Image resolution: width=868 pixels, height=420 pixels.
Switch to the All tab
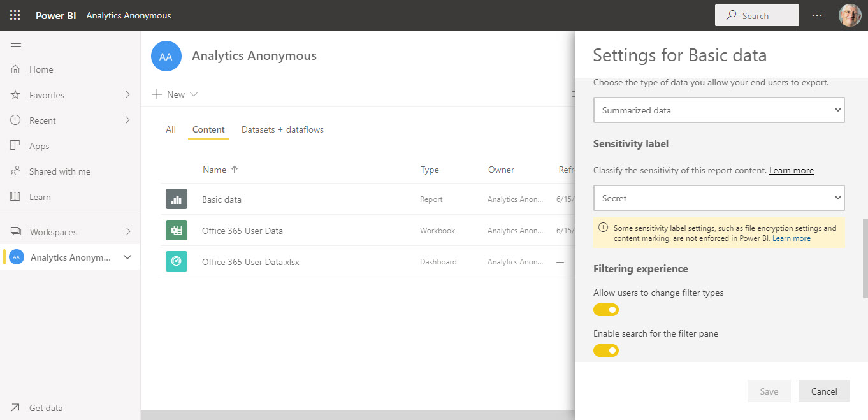click(x=171, y=129)
